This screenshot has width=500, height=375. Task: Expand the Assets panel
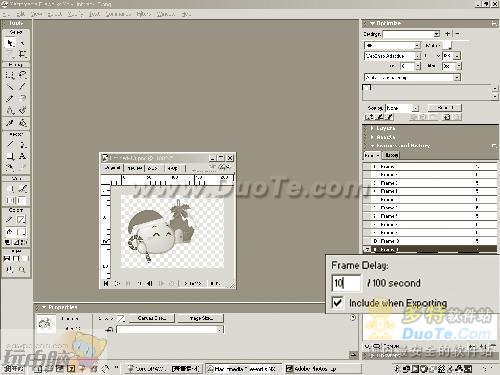(386, 137)
